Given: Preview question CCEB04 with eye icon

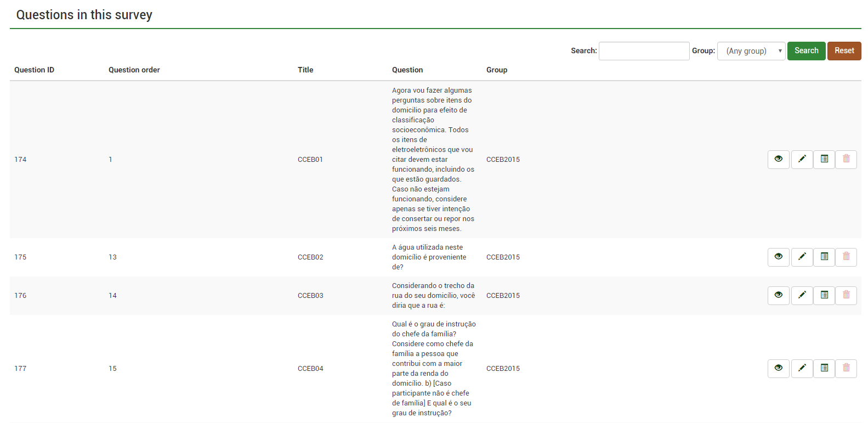Looking at the screenshot, I should tap(778, 368).
